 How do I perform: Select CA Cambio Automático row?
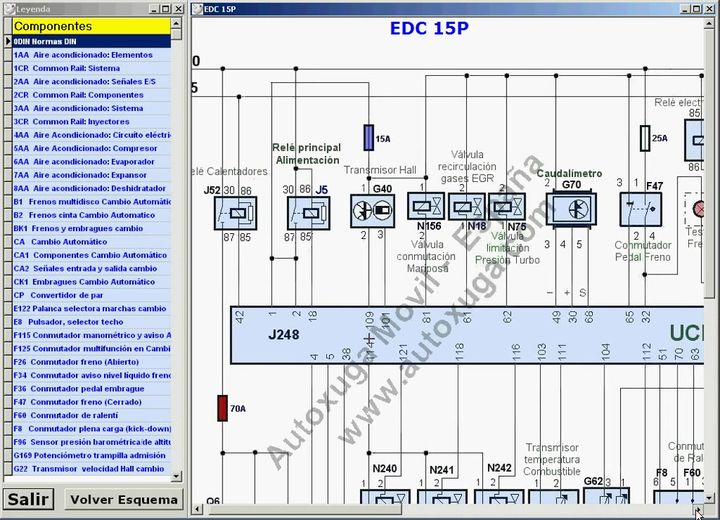click(x=92, y=241)
